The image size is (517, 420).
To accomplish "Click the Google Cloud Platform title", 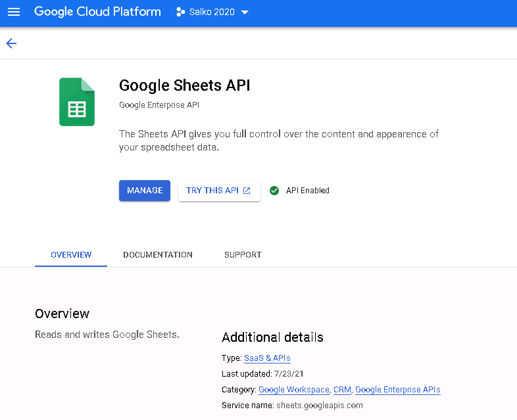I will 97,12.
